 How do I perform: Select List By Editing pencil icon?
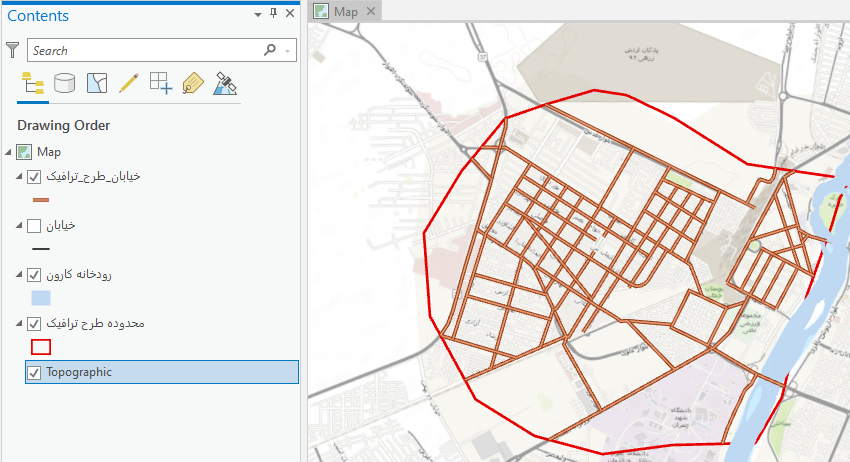128,83
